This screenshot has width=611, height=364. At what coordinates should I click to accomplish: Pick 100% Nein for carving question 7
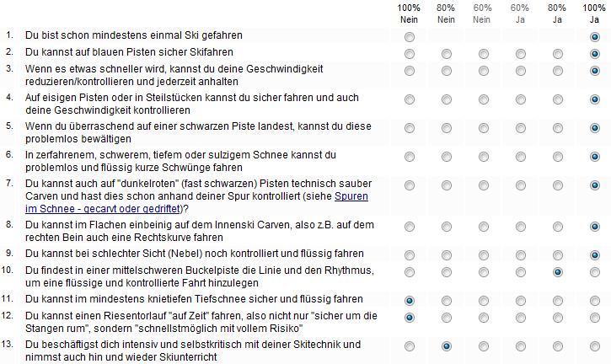point(410,185)
